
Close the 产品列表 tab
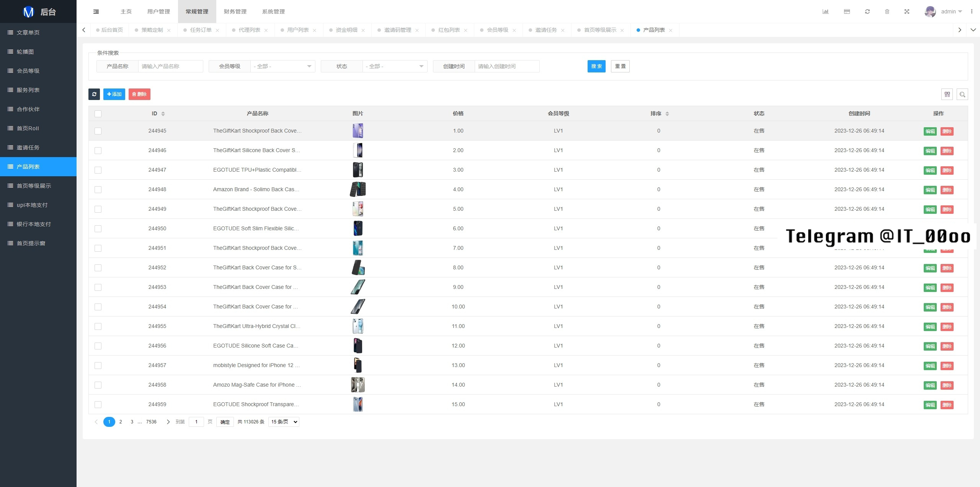pyautogui.click(x=671, y=30)
